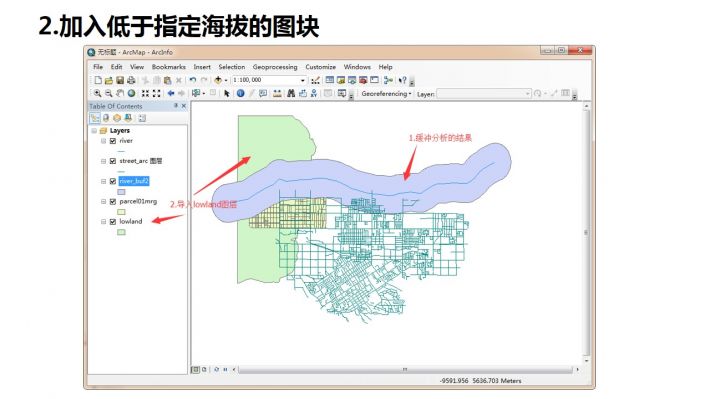710x399 pixels.
Task: Choose the Select Elements arrow tool
Action: pyautogui.click(x=226, y=93)
